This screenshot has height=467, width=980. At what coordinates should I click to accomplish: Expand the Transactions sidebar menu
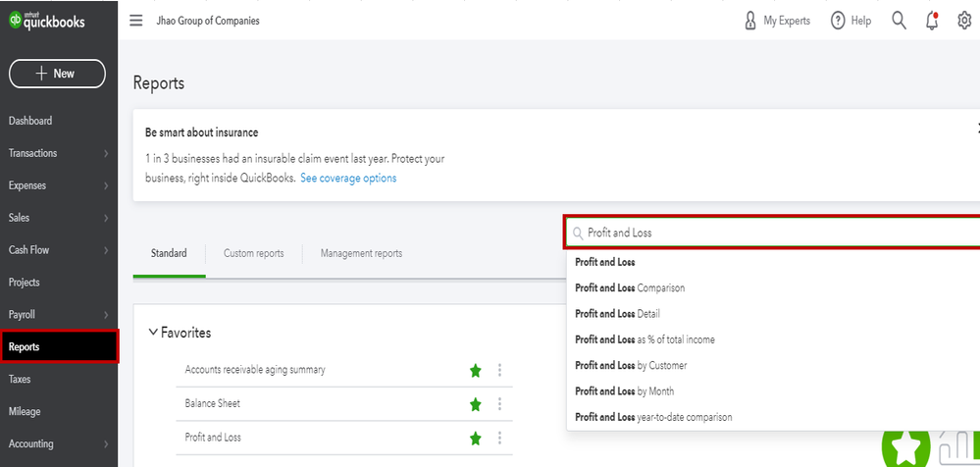[x=59, y=153]
